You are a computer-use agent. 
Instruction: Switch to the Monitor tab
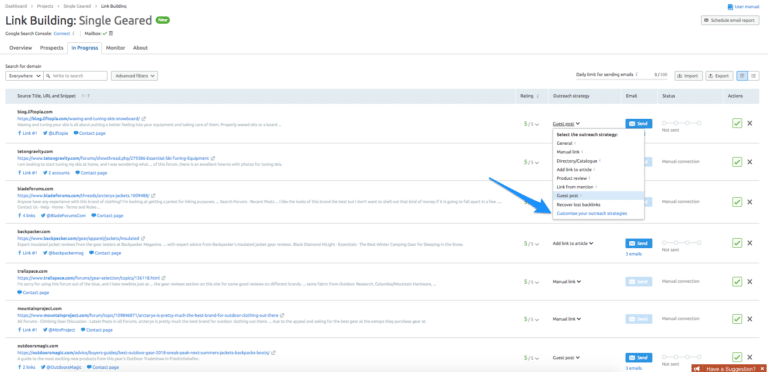pyautogui.click(x=116, y=48)
